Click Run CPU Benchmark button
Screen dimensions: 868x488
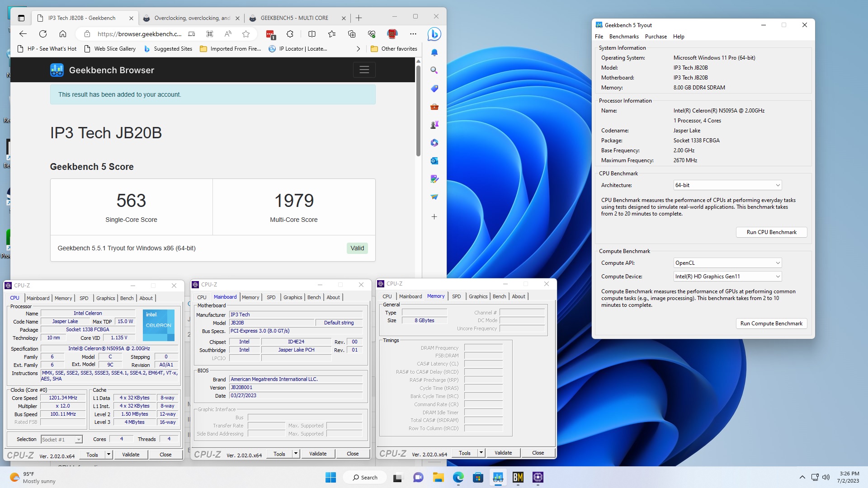point(771,232)
